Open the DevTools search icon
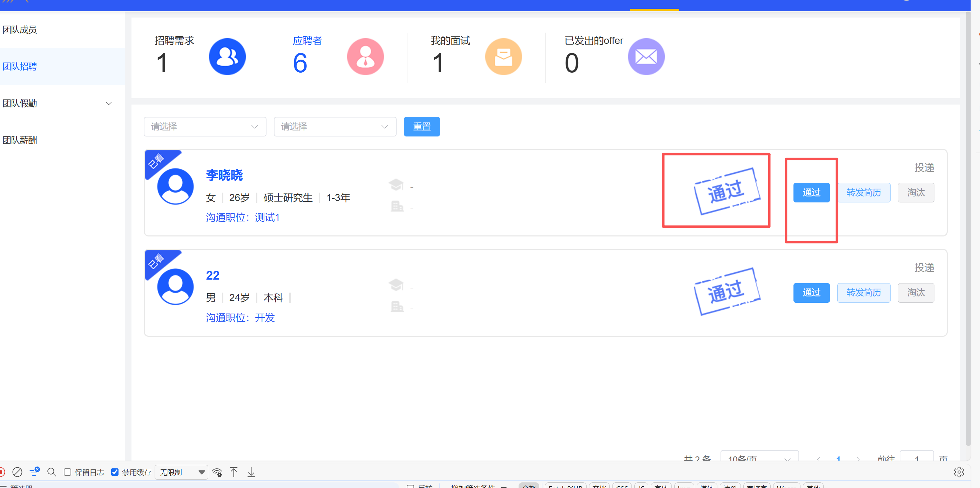This screenshot has width=980, height=488. [51, 473]
